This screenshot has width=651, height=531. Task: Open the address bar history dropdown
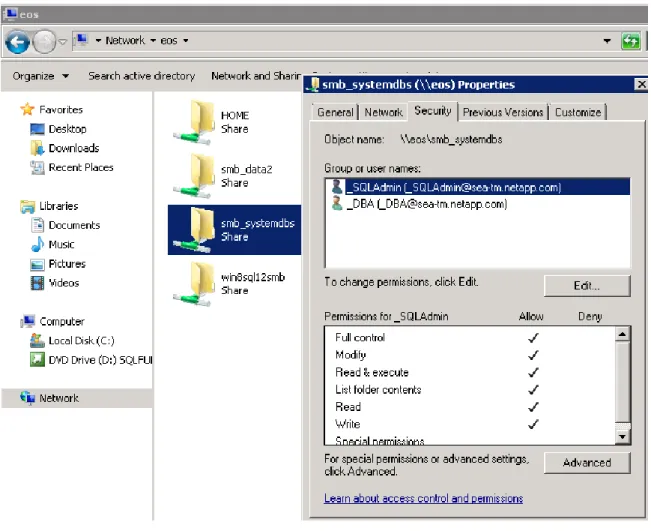coord(607,41)
